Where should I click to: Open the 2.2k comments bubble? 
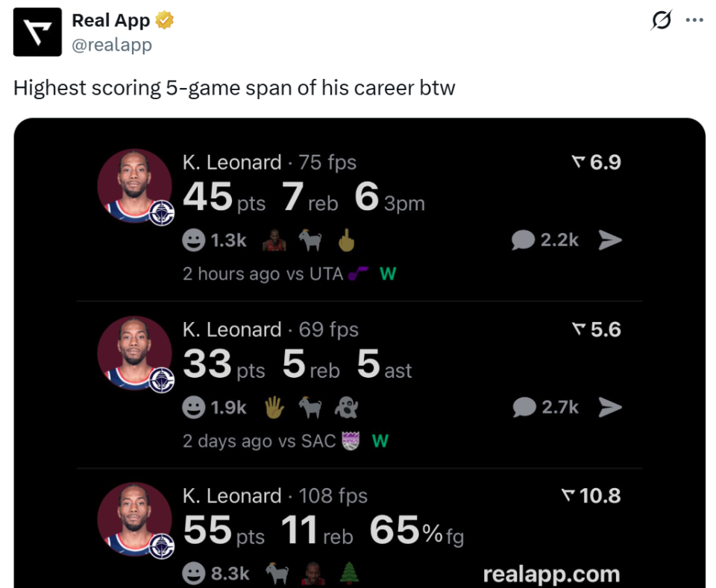(x=523, y=241)
